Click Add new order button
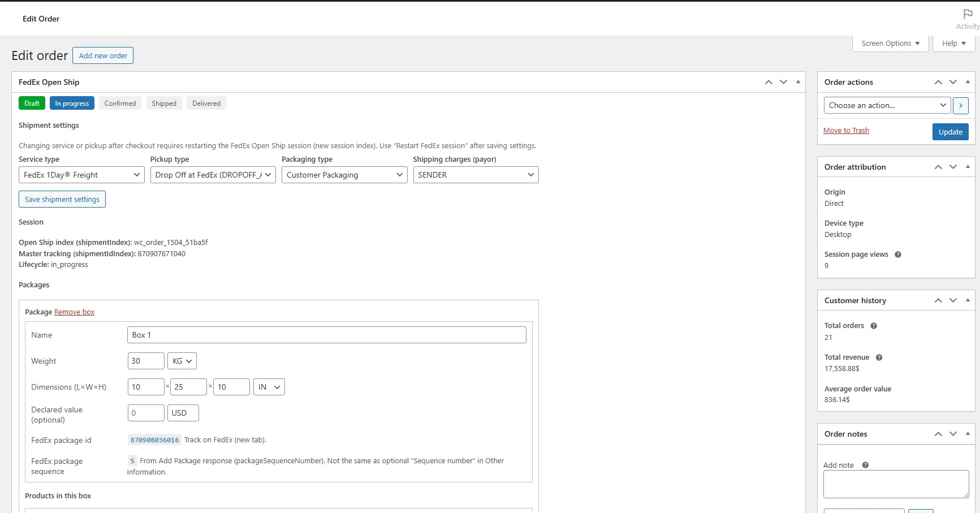Viewport: 980px width, 513px height. [x=103, y=55]
